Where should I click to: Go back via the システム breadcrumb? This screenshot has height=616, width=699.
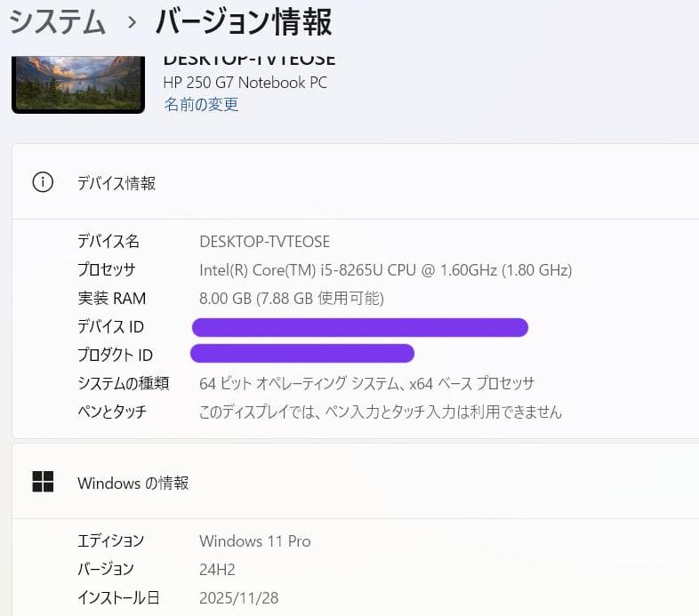tap(58, 22)
